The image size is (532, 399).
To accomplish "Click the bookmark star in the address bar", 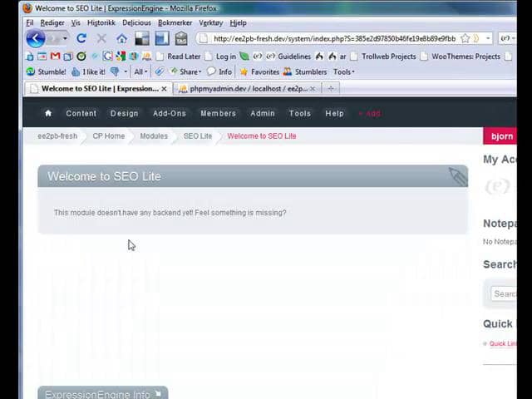I will point(465,38).
